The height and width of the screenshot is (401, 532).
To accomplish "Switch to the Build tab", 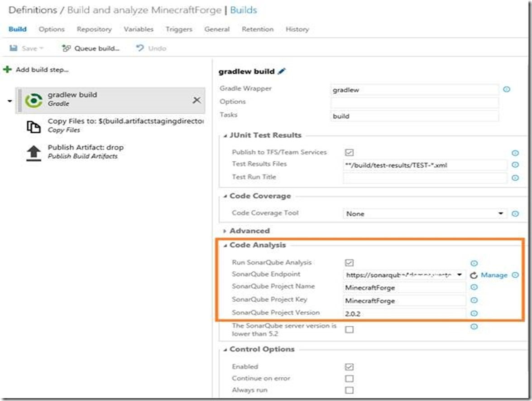I will click(x=18, y=29).
